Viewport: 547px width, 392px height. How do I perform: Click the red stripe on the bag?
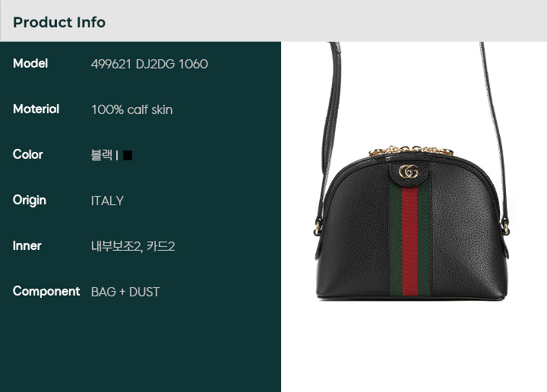pos(409,241)
